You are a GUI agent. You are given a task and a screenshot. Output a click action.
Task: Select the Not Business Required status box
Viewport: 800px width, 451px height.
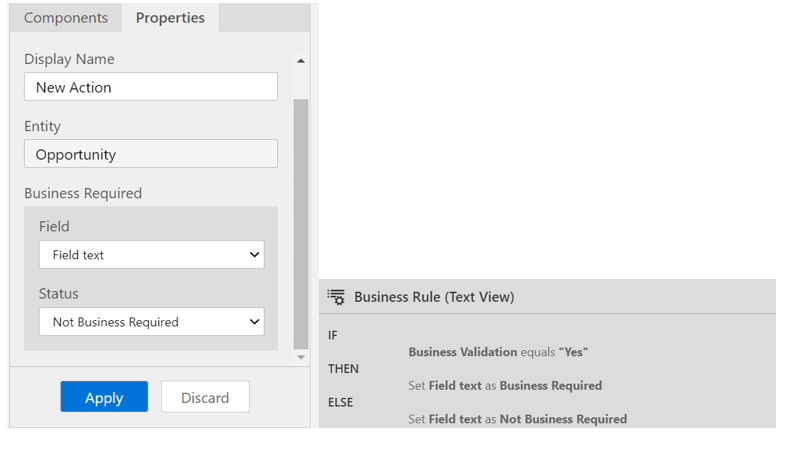tap(152, 322)
